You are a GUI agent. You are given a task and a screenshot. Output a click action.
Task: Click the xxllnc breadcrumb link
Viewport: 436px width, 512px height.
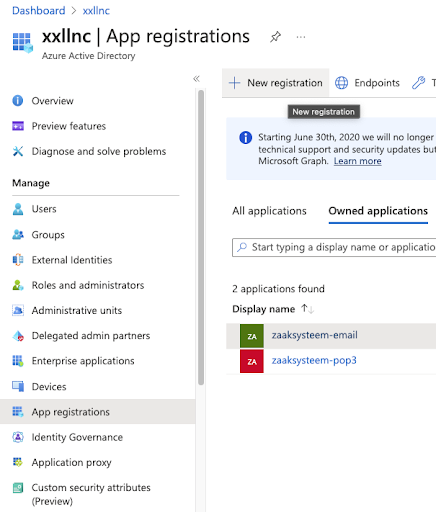tap(96, 11)
